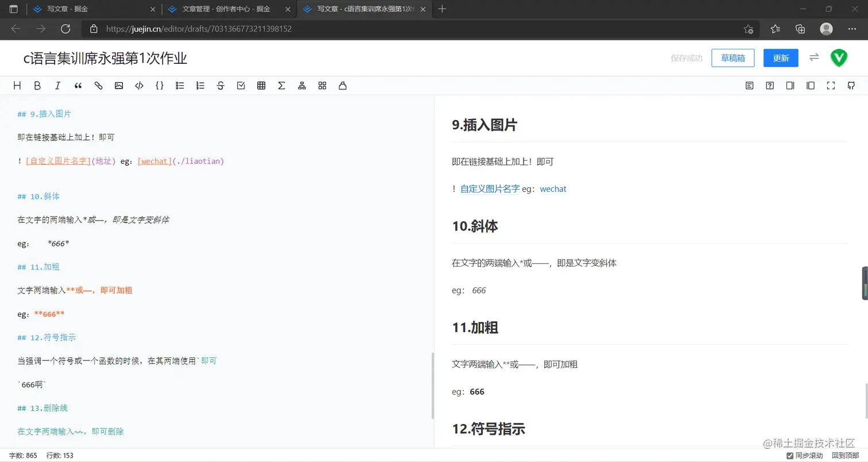Image resolution: width=868 pixels, height=462 pixels.
Task: Refresh the page in the browser
Action: point(65,29)
